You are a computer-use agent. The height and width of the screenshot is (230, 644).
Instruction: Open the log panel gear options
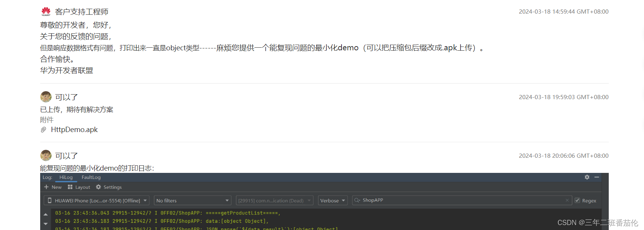pos(587,177)
